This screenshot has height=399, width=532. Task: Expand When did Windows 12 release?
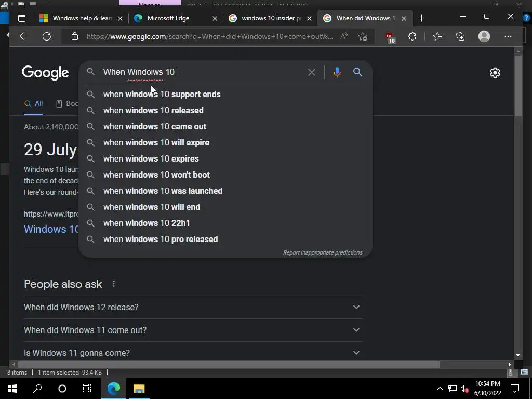click(193, 307)
